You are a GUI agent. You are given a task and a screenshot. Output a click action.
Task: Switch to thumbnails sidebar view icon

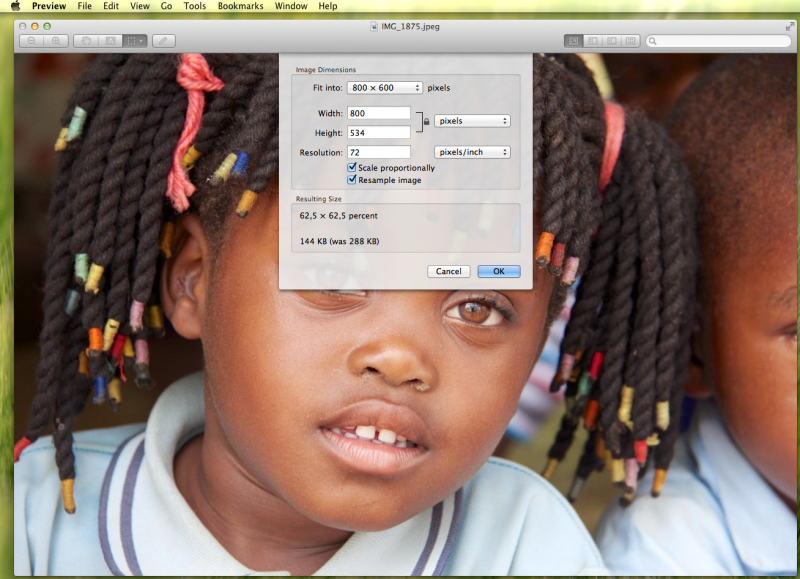(x=592, y=41)
